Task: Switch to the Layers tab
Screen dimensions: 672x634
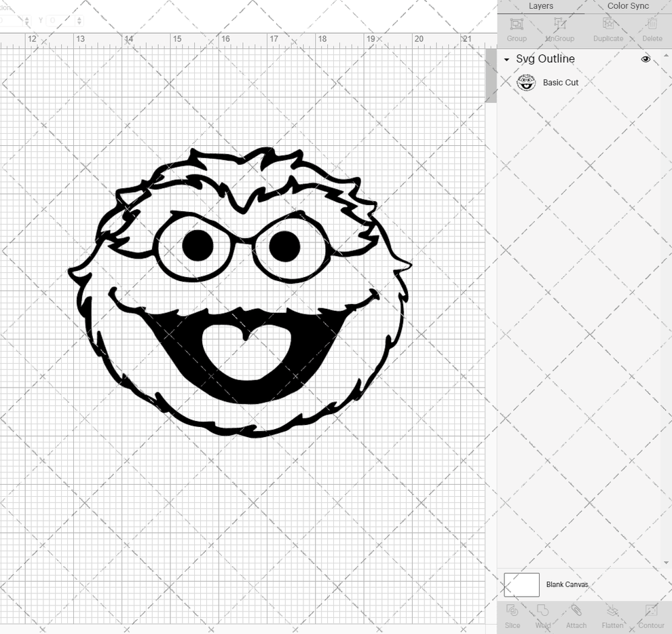Action: click(541, 6)
